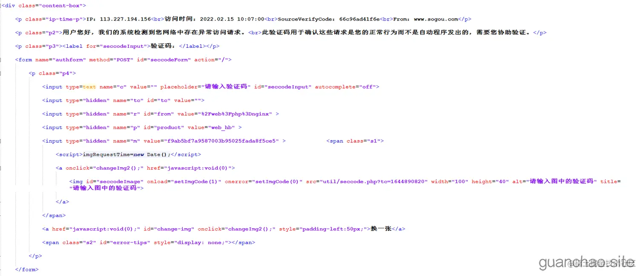Click the 验证码: label text
Screen dimensions: 644x276
pos(164,46)
